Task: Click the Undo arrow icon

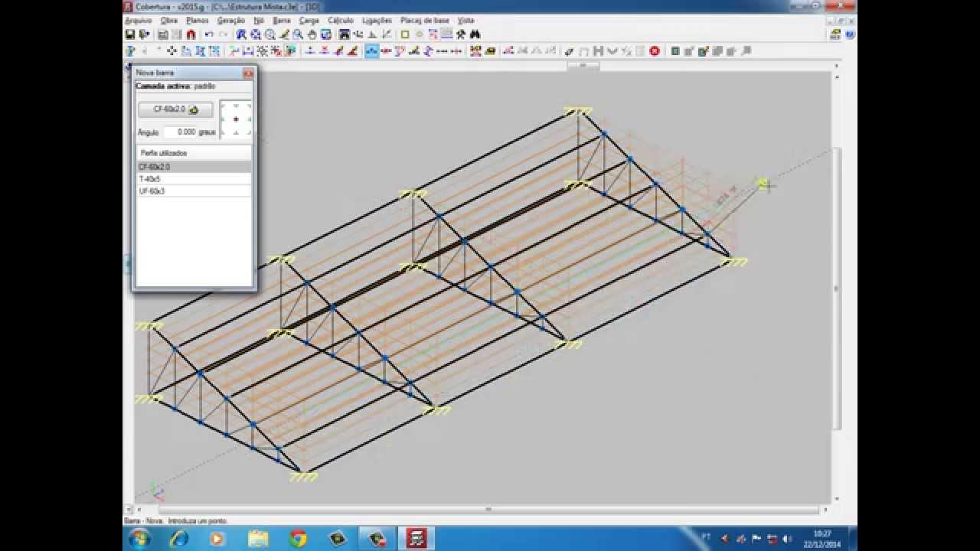Action: (x=209, y=34)
